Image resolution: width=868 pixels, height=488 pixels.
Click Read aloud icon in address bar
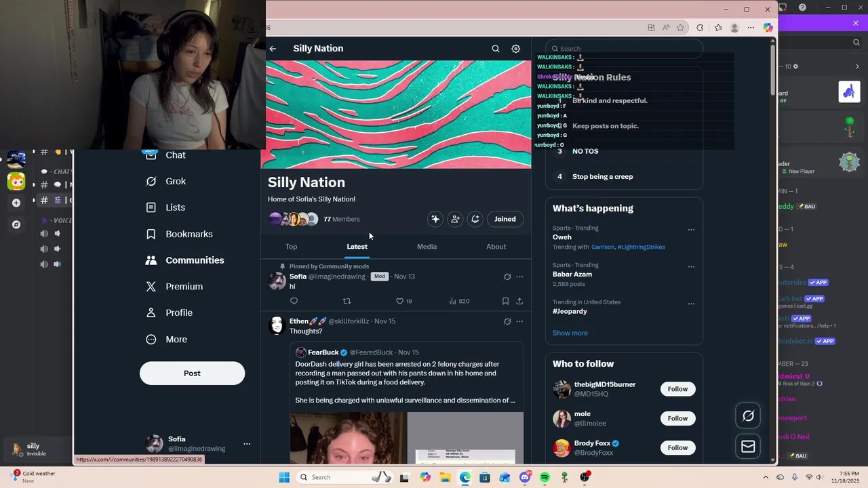(x=666, y=28)
